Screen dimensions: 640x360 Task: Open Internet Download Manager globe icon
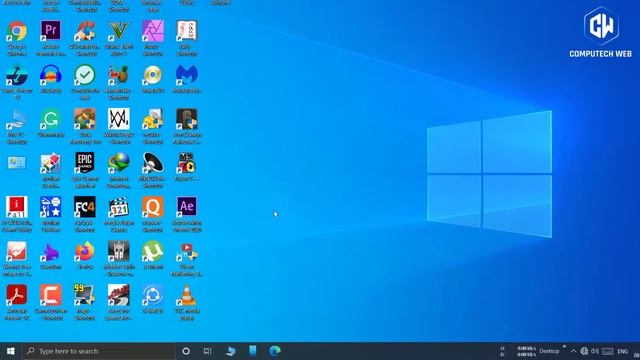coord(119,163)
